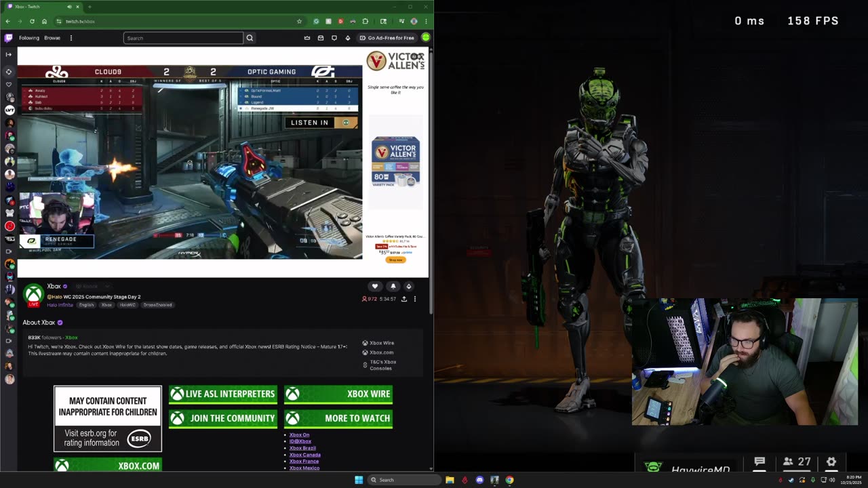Viewport: 868px width, 488px height.
Task: Open File Explorer from the taskbar
Action: (x=450, y=480)
